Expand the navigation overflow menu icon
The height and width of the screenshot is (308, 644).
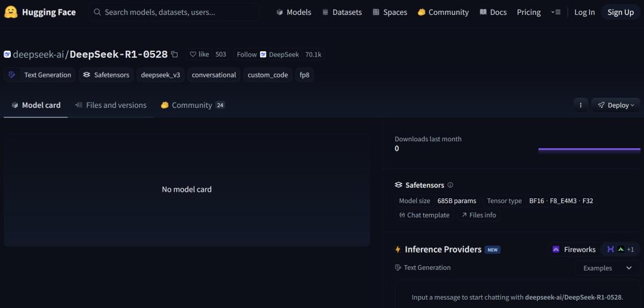click(556, 13)
